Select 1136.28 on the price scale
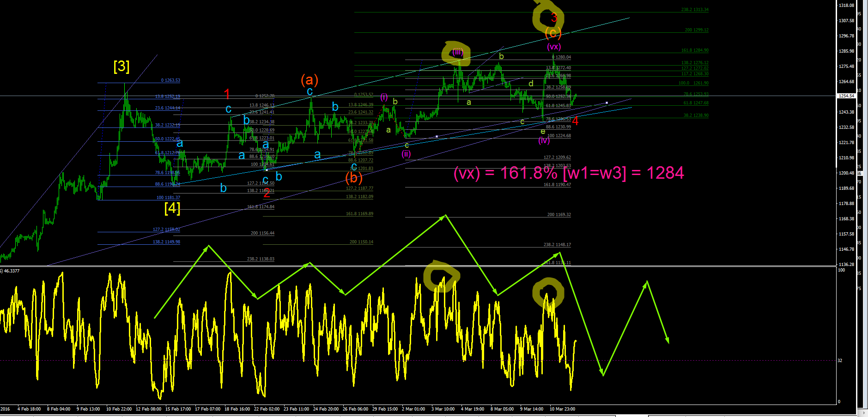Image resolution: width=868 pixels, height=417 pixels. (x=847, y=265)
